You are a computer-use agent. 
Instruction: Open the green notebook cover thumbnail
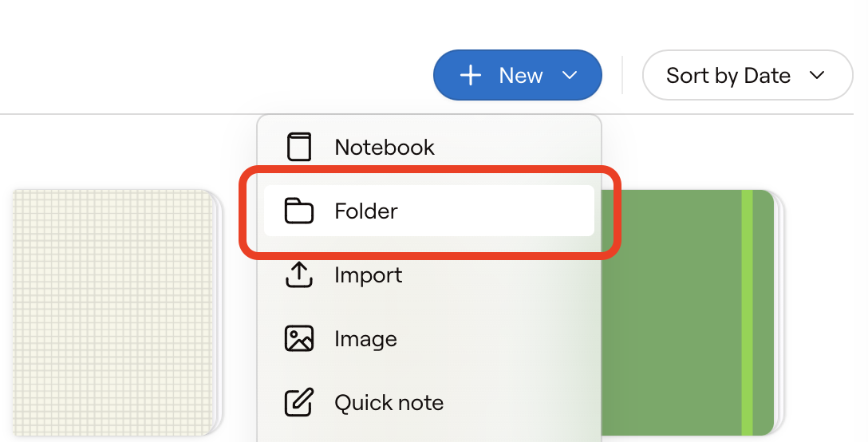pyautogui.click(x=678, y=313)
